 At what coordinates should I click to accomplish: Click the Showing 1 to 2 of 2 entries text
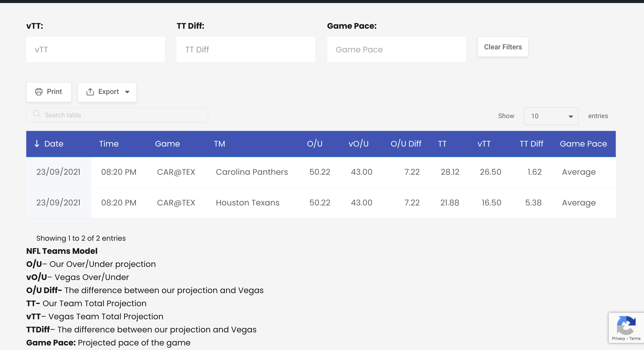pyautogui.click(x=81, y=238)
